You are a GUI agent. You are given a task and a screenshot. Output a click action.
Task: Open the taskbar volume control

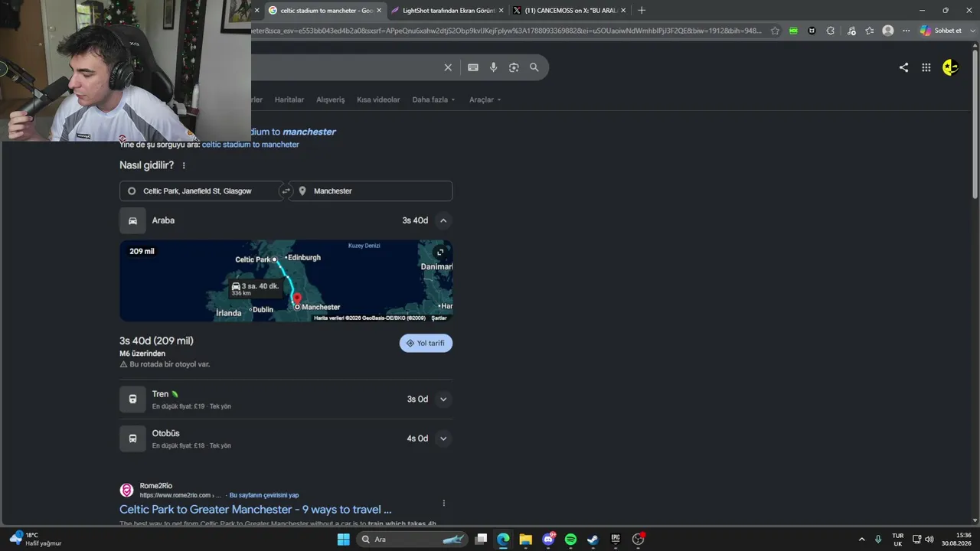tap(929, 540)
